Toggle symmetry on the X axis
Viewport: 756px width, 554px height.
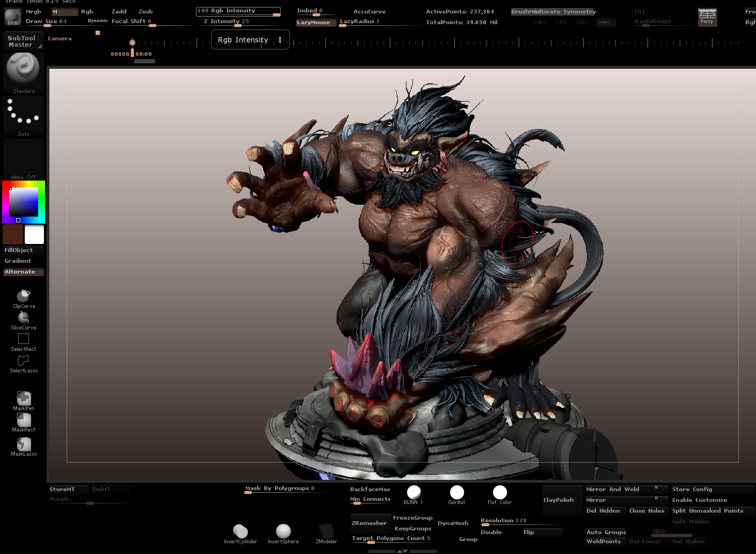tap(539, 23)
